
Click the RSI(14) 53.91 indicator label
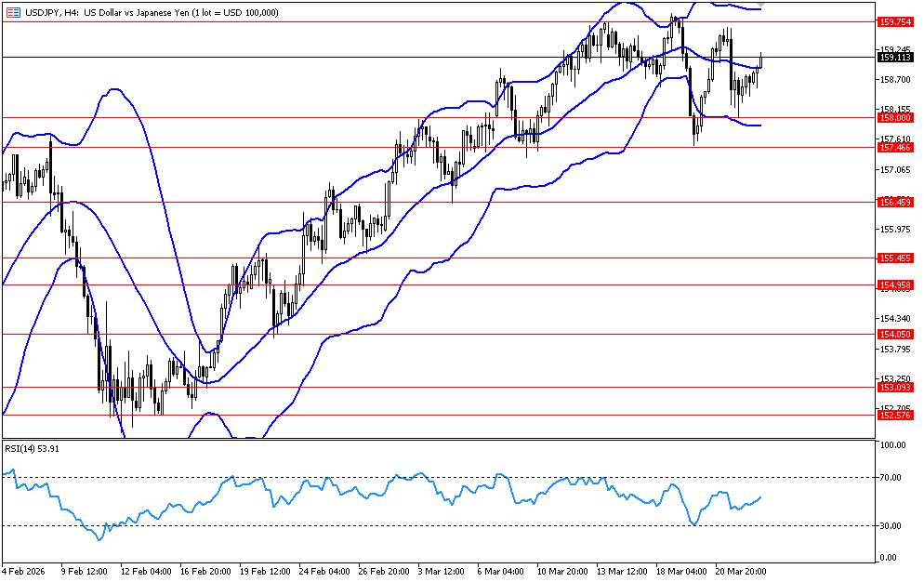33,448
